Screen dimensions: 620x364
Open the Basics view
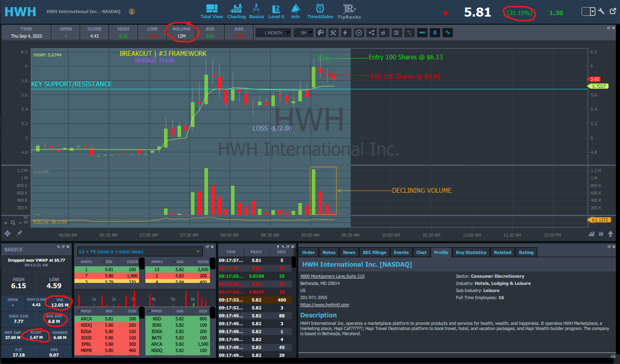coord(256,11)
